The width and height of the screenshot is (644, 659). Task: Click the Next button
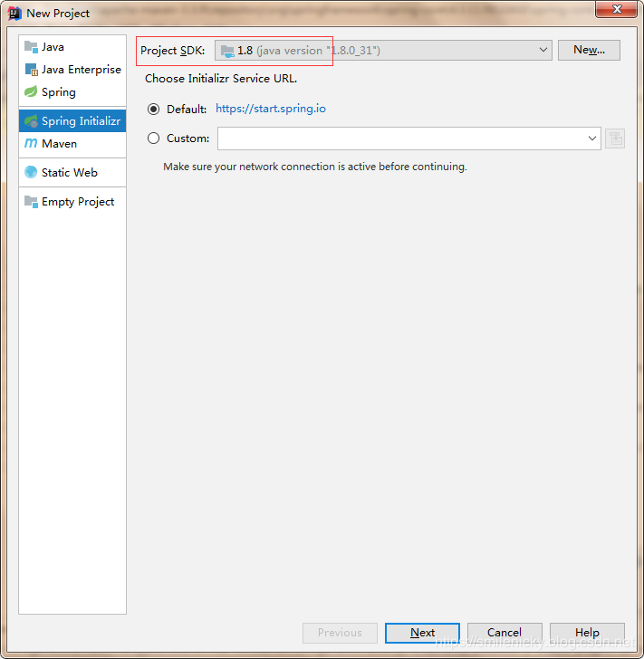[422, 633]
